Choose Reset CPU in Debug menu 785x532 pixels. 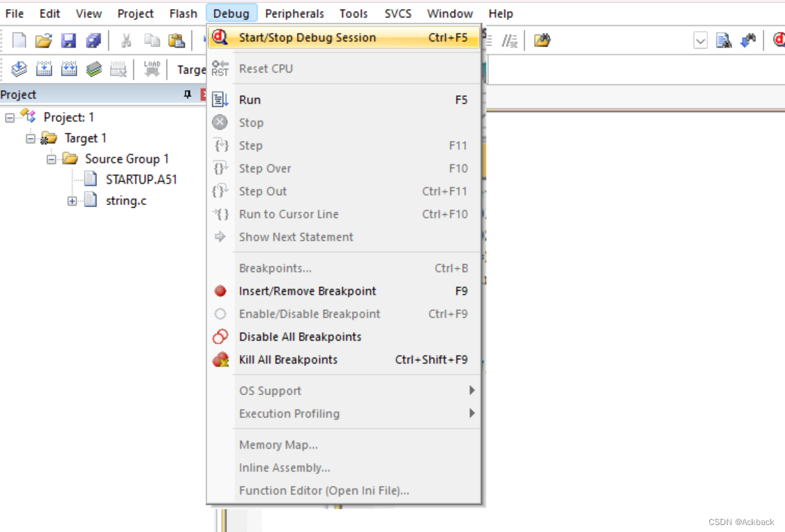[x=344, y=69]
